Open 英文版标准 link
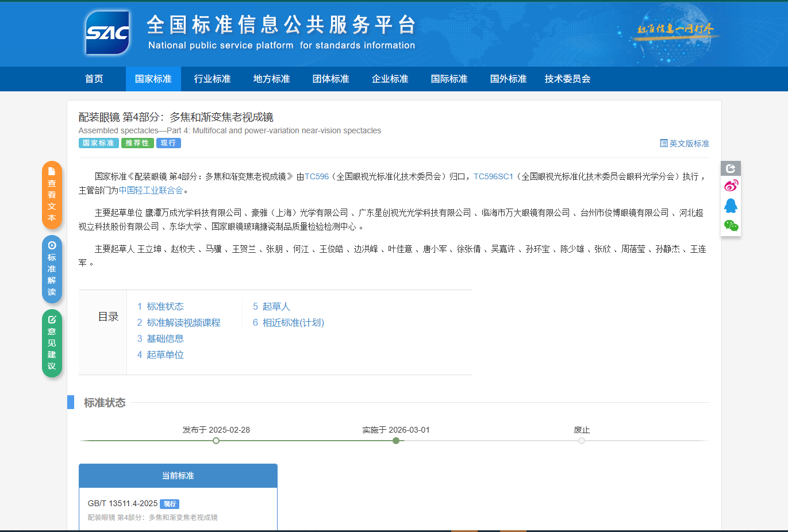 pyautogui.click(x=685, y=143)
